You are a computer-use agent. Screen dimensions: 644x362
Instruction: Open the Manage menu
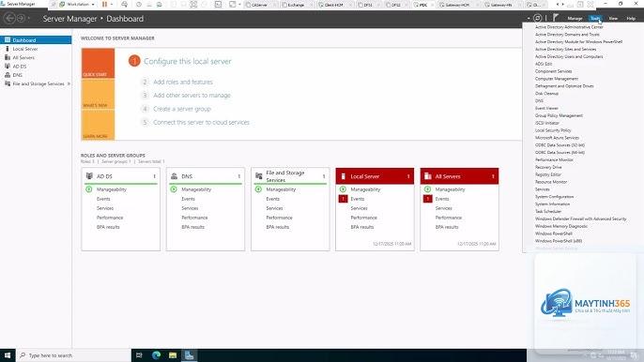pyautogui.click(x=575, y=18)
